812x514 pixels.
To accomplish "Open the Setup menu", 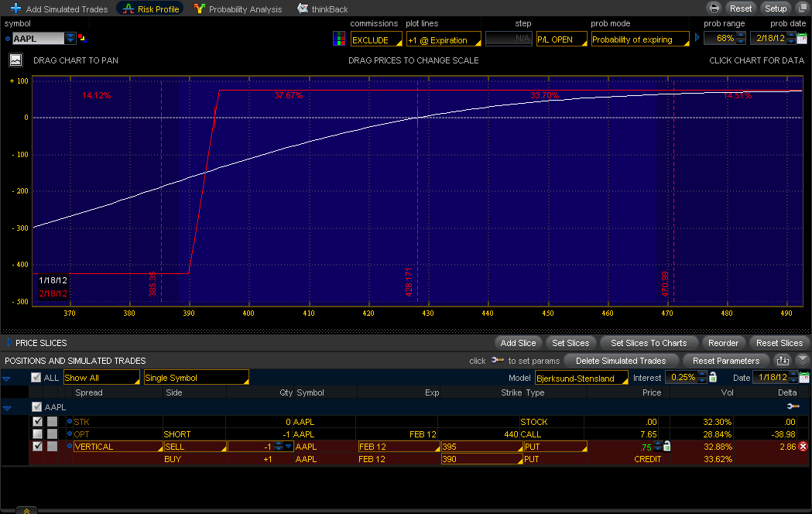I will 776,9.
